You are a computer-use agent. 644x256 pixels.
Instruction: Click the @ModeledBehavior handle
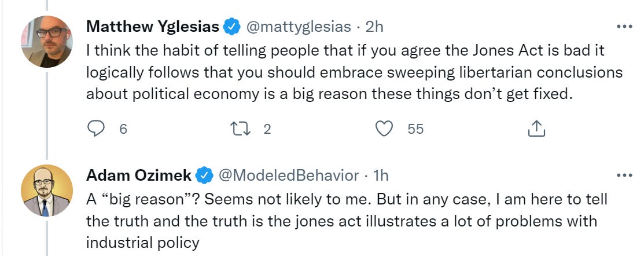coord(288,175)
